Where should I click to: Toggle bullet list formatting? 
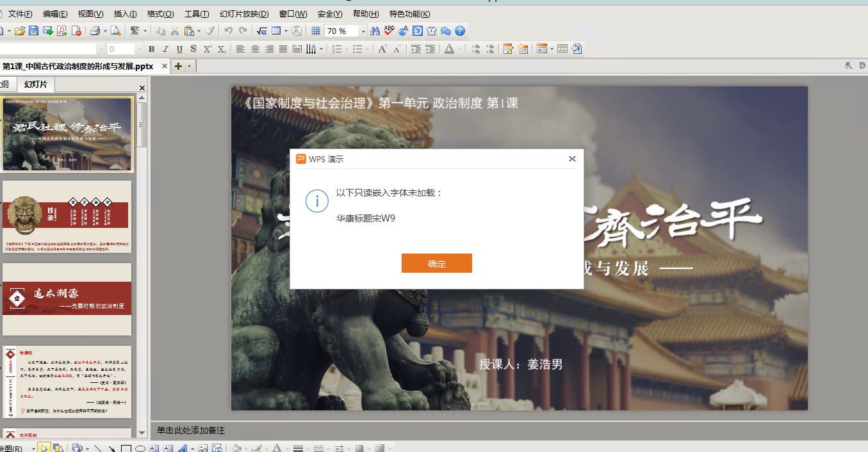357,49
